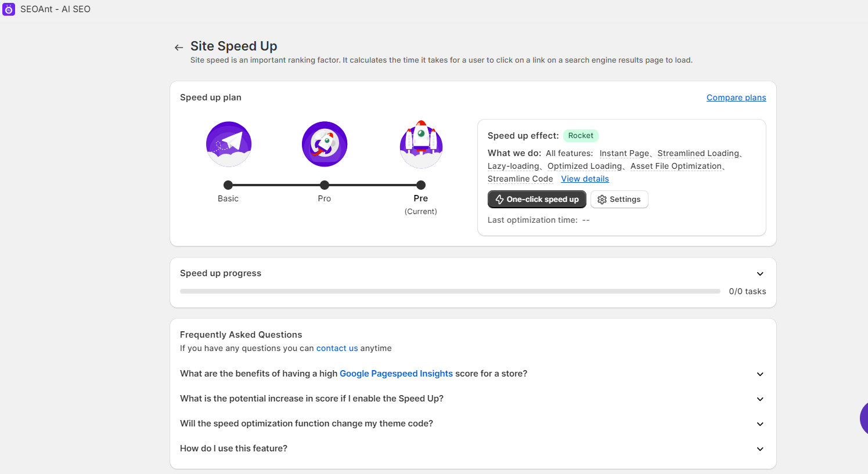Viewport: 868px width, 474px height.
Task: Open speed up Settings
Action: (619, 200)
